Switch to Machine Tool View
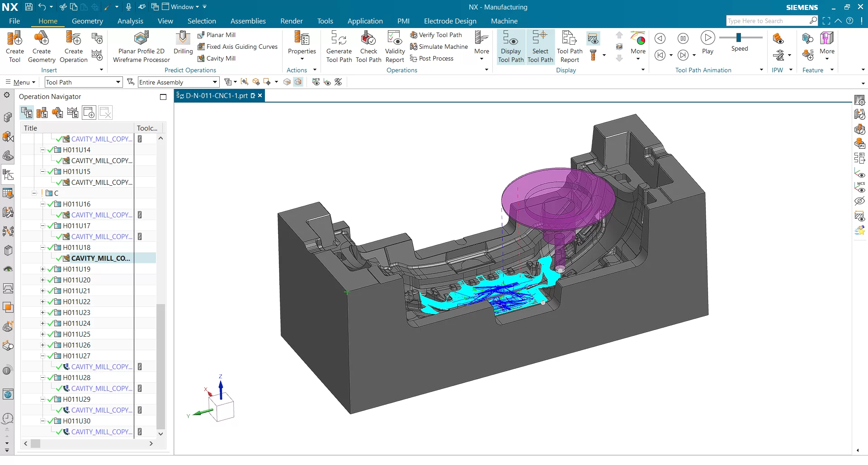Viewport: 868px width, 465px height. tap(42, 113)
